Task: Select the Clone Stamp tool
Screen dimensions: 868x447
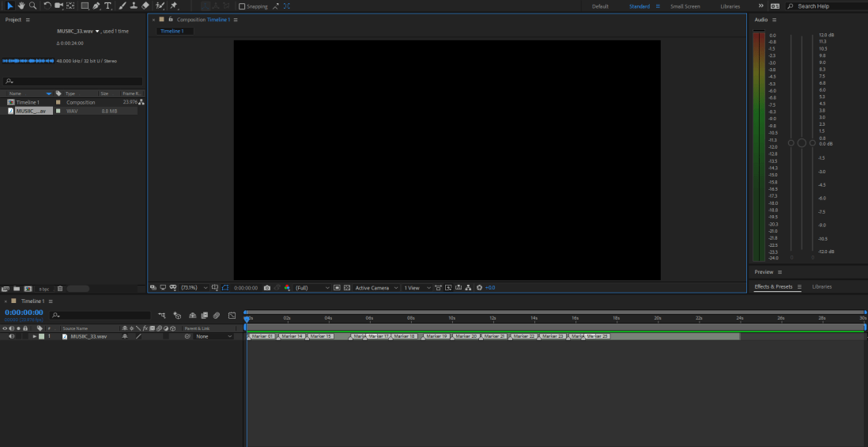Action: [x=134, y=6]
